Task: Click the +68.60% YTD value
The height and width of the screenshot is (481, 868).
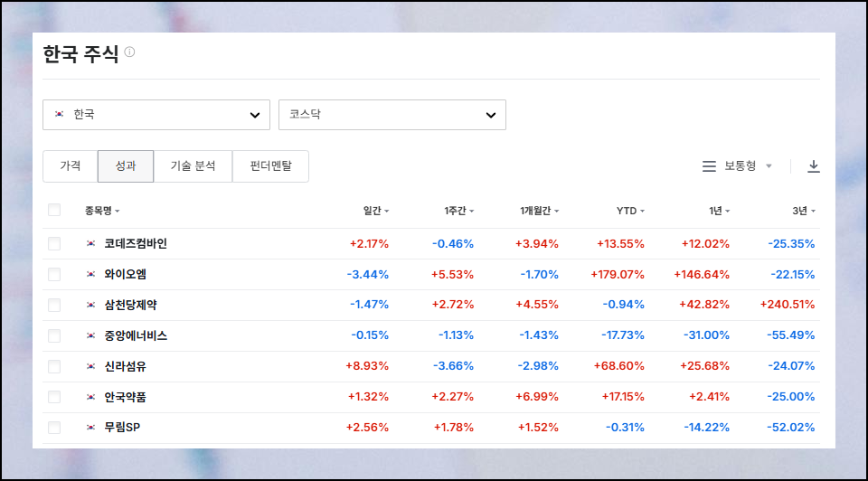Action: (x=618, y=366)
